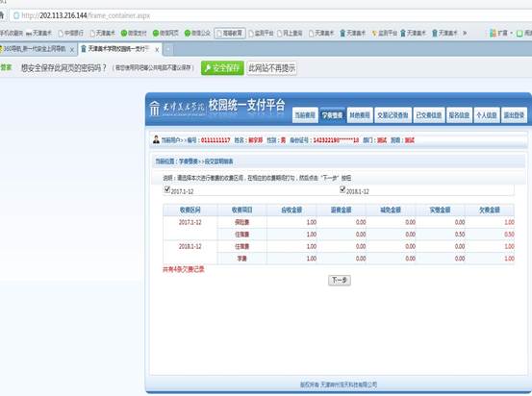Screen dimensions: 532x396
Task: Click the campus payment platform logo
Action: coord(177,109)
